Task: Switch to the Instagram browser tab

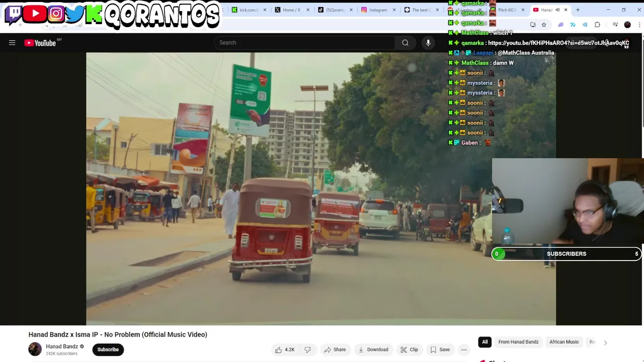Action: [377, 10]
